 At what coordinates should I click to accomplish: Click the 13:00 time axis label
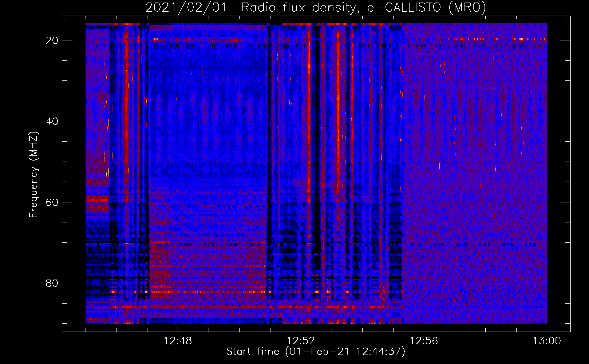[x=547, y=341]
